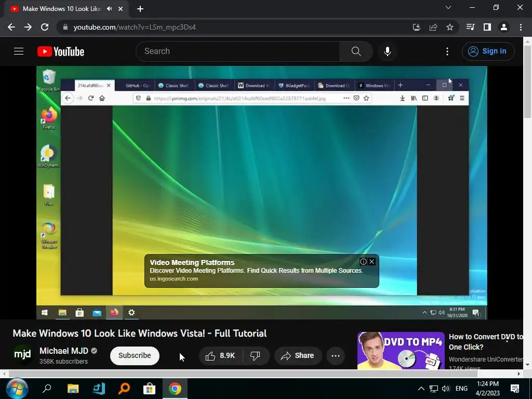Go back in Chrome
532x399 pixels.
pyautogui.click(x=11, y=27)
